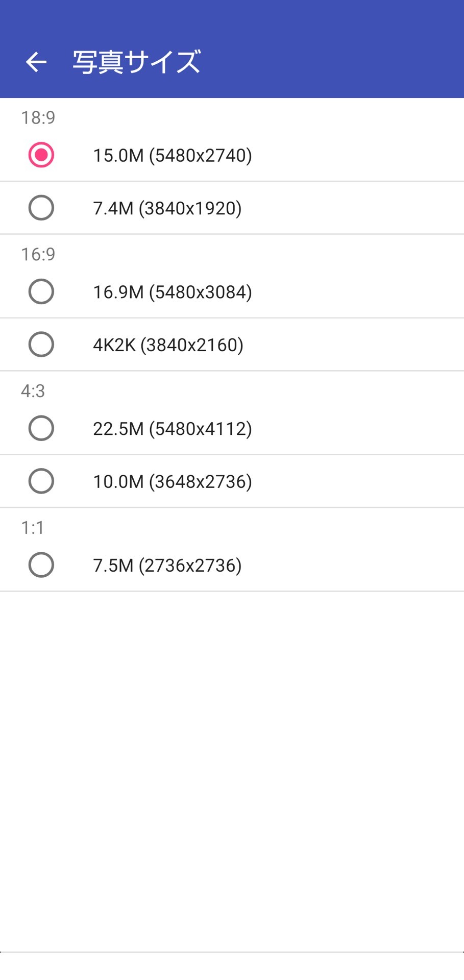This screenshot has height=980, width=464.
Task: Switch to 10.0M (3648x2736) radio circle
Action: (41, 481)
